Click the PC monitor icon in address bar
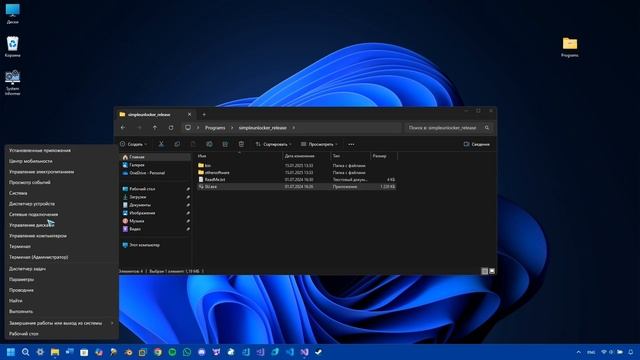 click(188, 128)
